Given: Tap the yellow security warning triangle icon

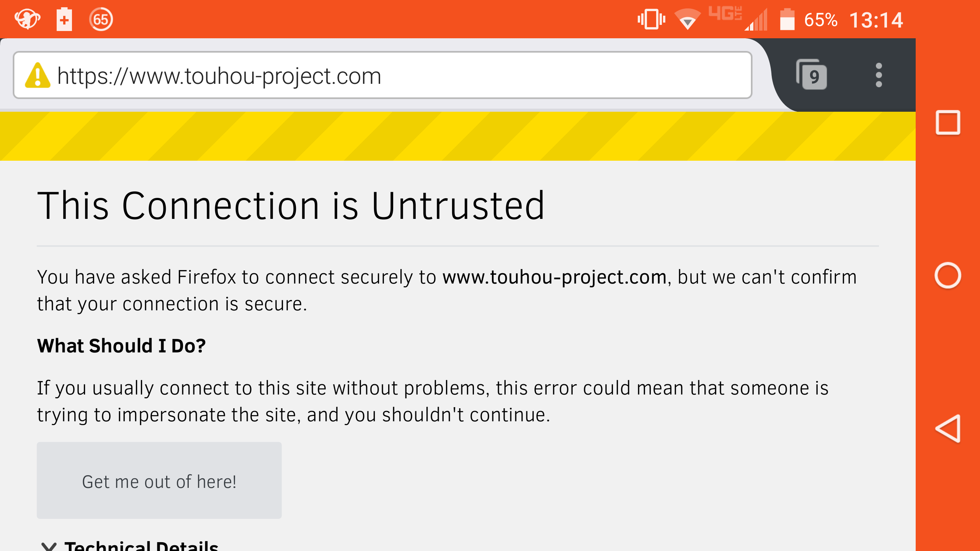Looking at the screenshot, I should [x=38, y=75].
